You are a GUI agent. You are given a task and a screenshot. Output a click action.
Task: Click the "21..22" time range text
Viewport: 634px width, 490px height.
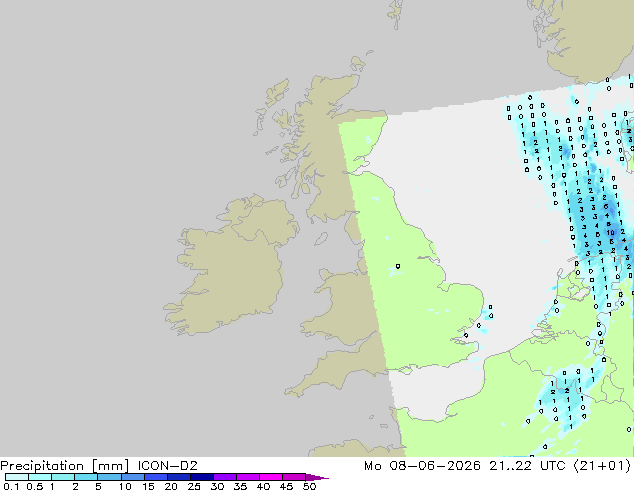[510, 466]
